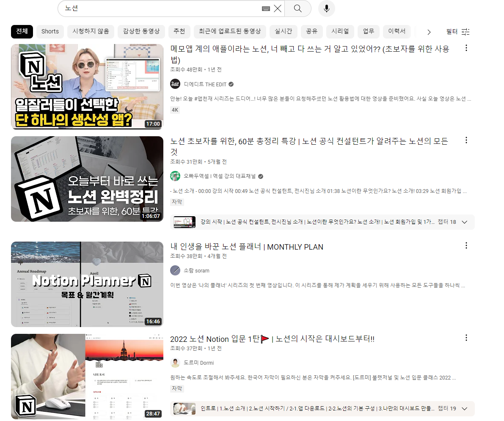Viewport: 504px width, 421px height.
Task: Open the 필터 filter options
Action: (458, 31)
